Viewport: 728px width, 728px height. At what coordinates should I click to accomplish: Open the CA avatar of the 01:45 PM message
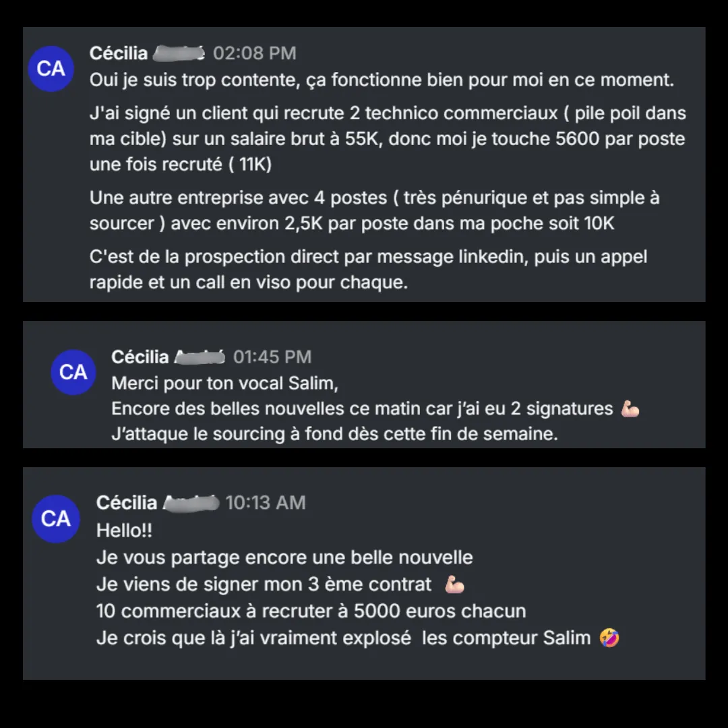point(73,372)
